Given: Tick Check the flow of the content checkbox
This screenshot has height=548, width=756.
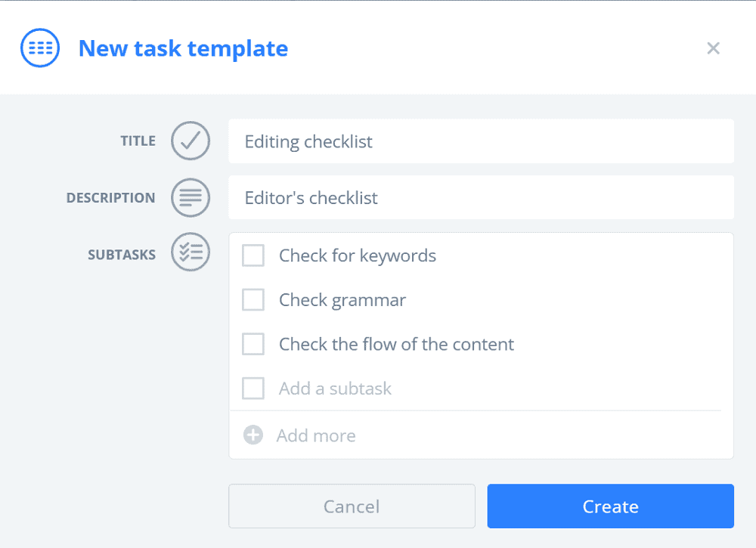Looking at the screenshot, I should [253, 344].
